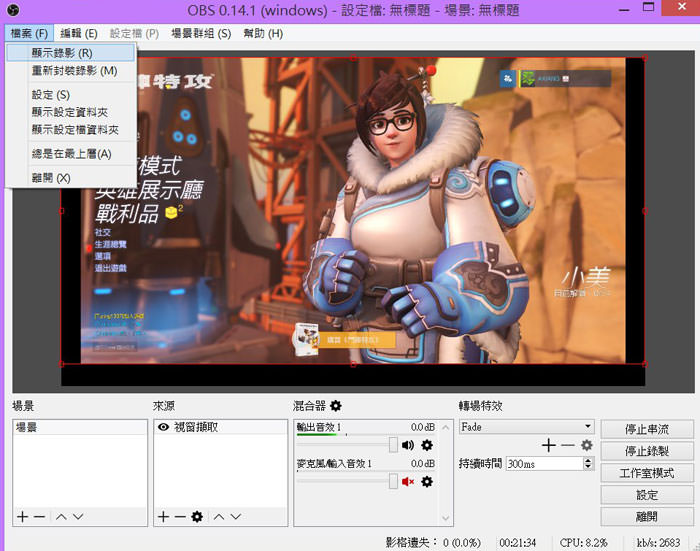Select the 場景 item in scenes list
Image resolution: width=700 pixels, height=551 pixels.
pos(80,427)
